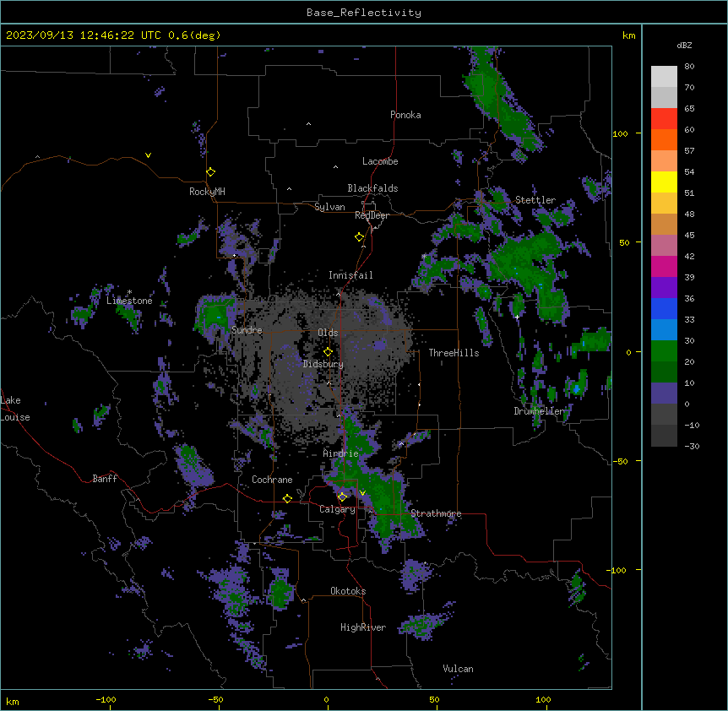Click the yellow diamond radar site marker near Olds
Screen dimensions: 728x711
pos(328,351)
